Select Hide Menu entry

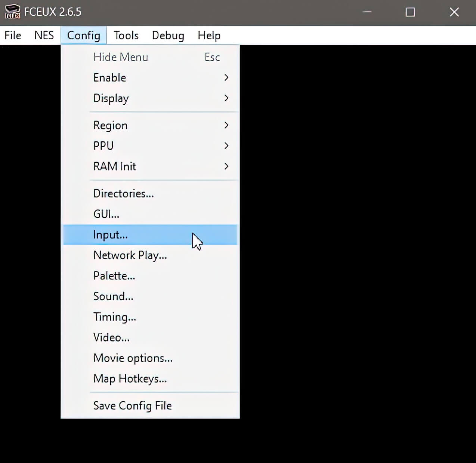point(121,57)
